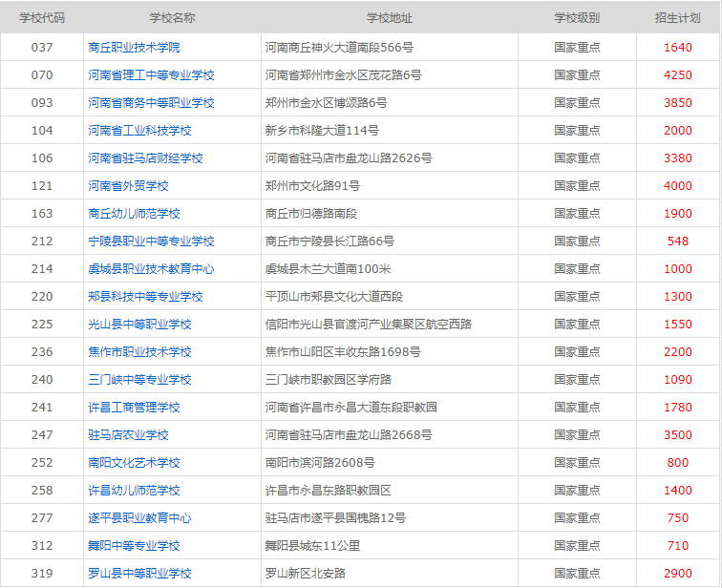Screen dimensions: 722x588
Task: Click the enrollment number 4250
Action: pos(678,74)
